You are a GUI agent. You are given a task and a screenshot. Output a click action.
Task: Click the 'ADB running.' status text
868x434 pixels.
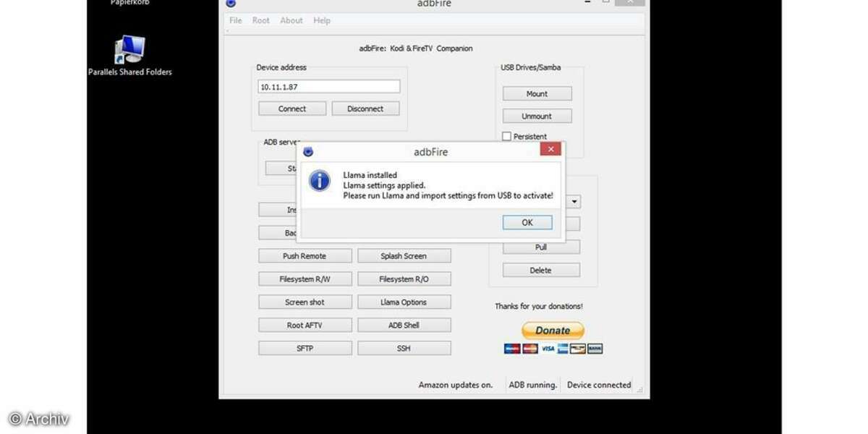pos(533,386)
